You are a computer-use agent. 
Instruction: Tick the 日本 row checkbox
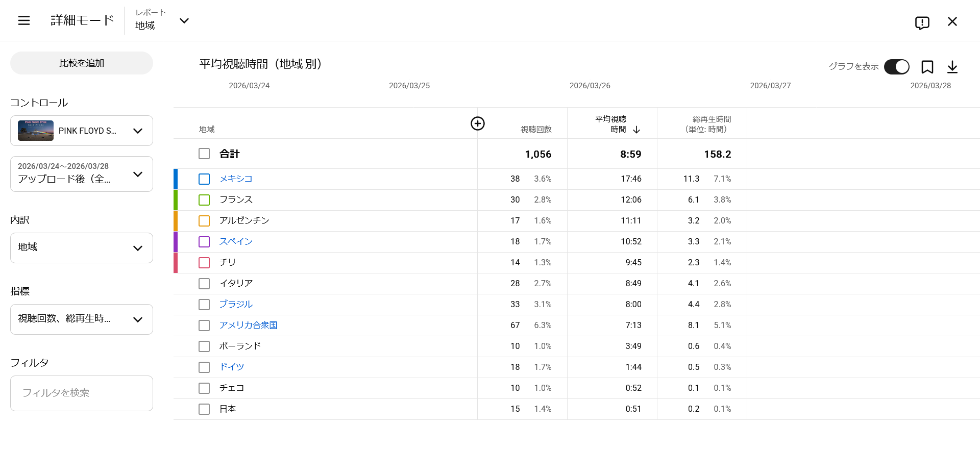pyautogui.click(x=204, y=409)
